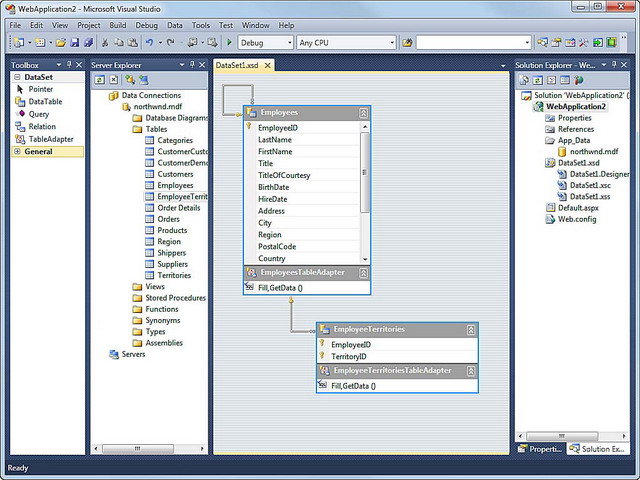Screen dimensions: 640x480
Task: Open the Stored Procedures folder
Action: [170, 298]
